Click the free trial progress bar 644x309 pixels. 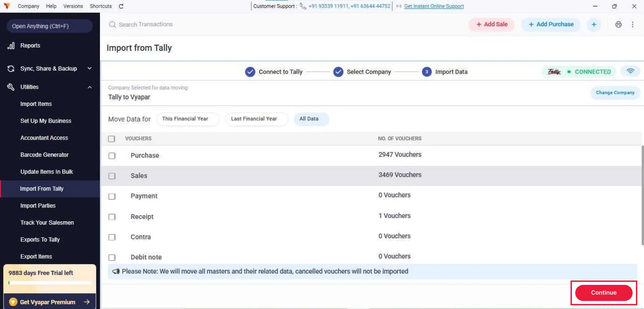[x=50, y=283]
